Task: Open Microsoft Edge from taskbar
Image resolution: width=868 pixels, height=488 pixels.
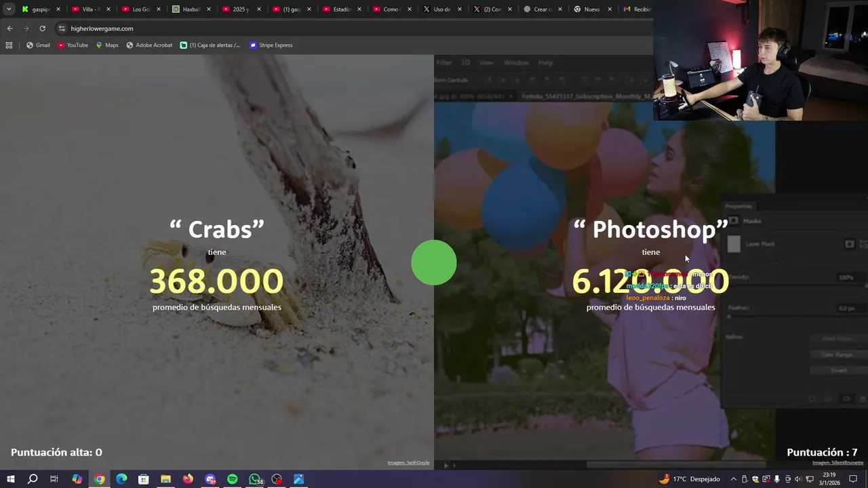Action: click(121, 479)
